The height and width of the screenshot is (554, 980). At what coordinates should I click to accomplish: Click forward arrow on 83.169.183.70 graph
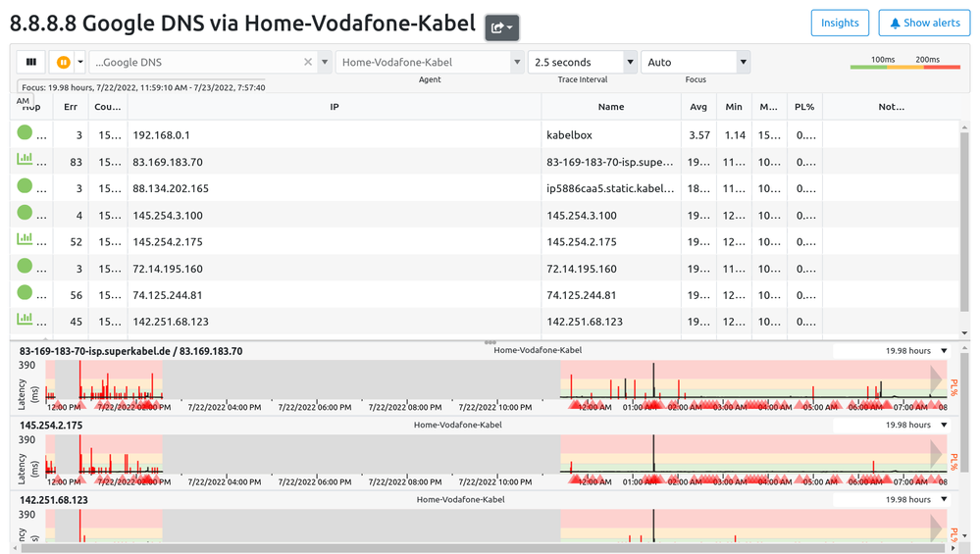[936, 379]
